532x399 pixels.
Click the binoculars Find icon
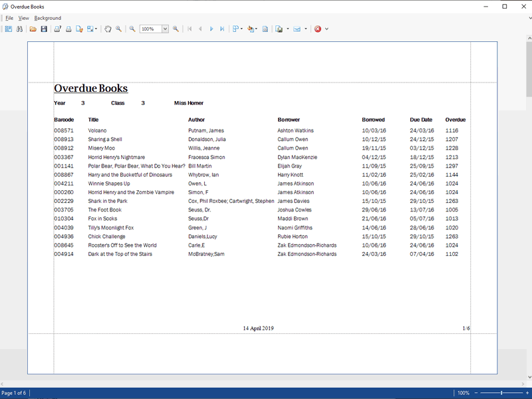pos(19,29)
